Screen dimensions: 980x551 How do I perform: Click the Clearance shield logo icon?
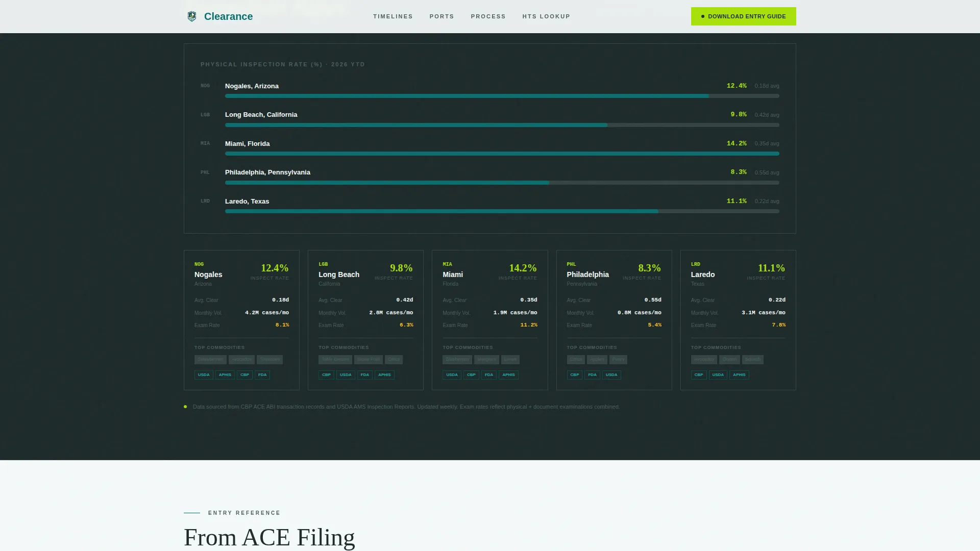tap(192, 16)
